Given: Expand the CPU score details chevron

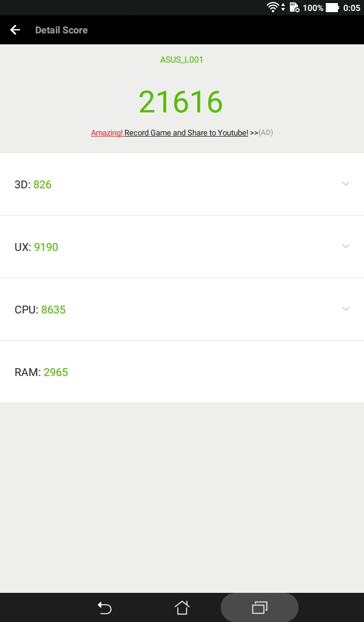Looking at the screenshot, I should (x=346, y=309).
